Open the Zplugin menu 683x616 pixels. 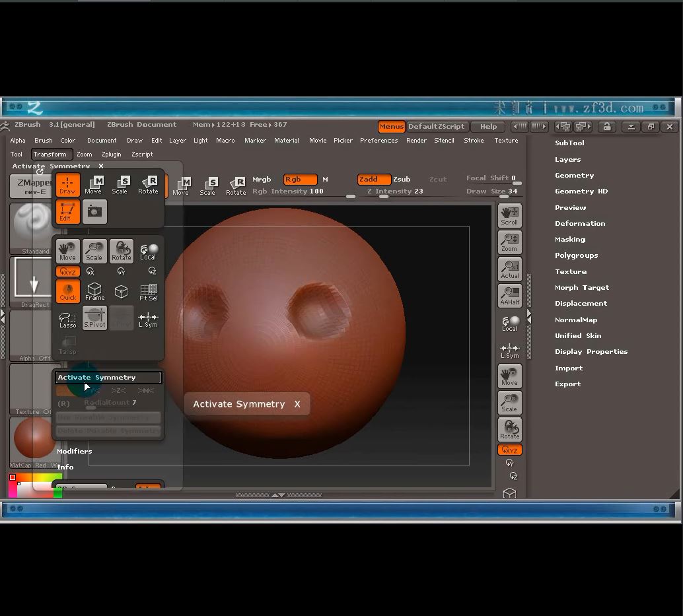(112, 154)
